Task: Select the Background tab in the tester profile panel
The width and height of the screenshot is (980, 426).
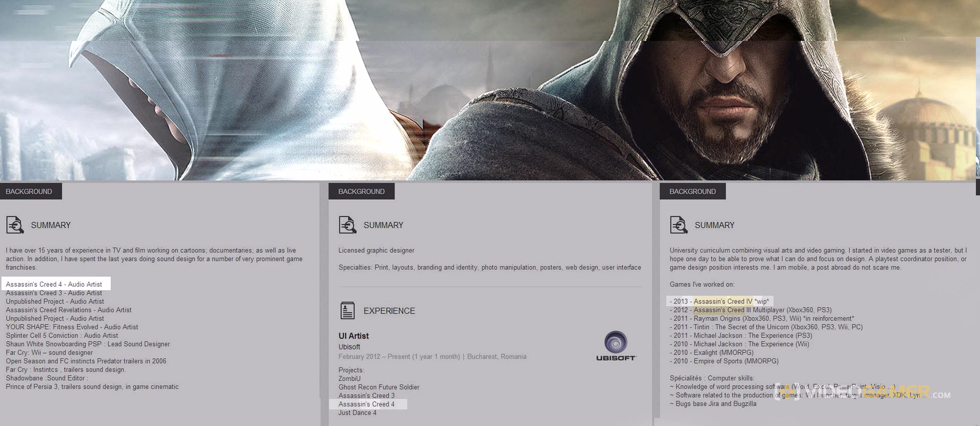Action: click(x=692, y=192)
